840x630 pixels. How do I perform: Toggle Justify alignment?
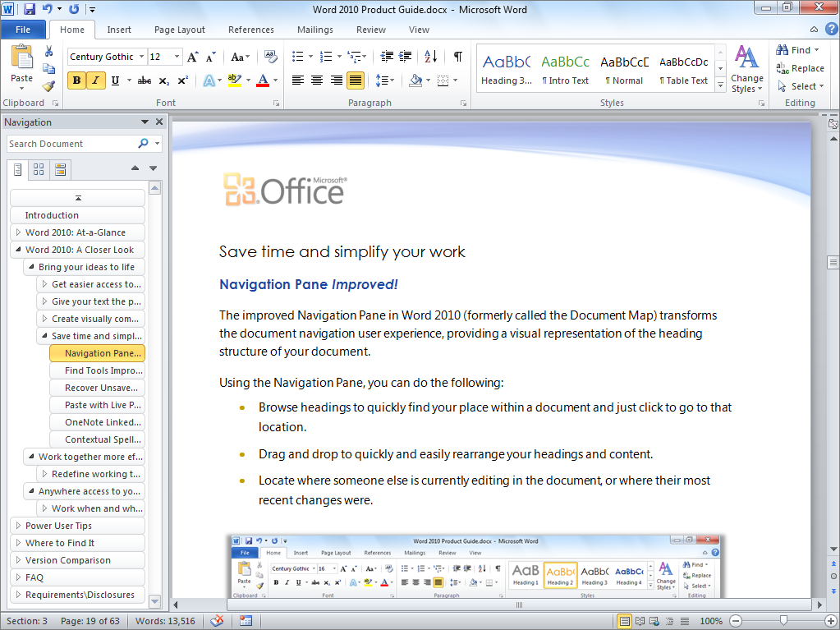coord(356,80)
